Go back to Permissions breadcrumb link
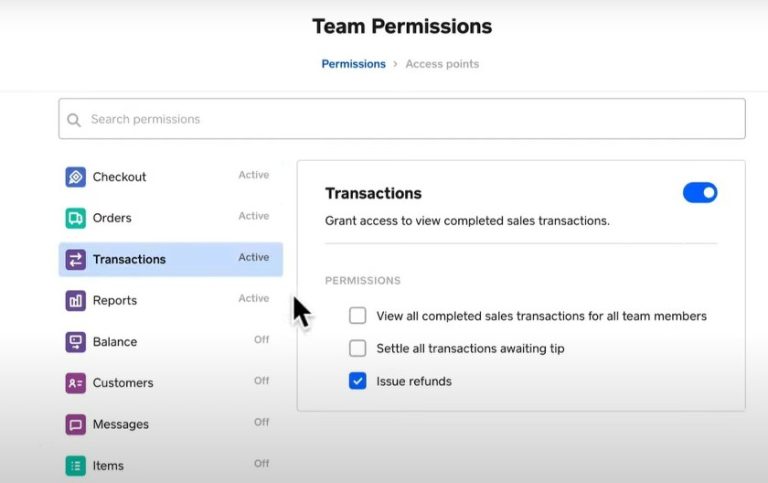The width and height of the screenshot is (768, 483). coord(353,64)
